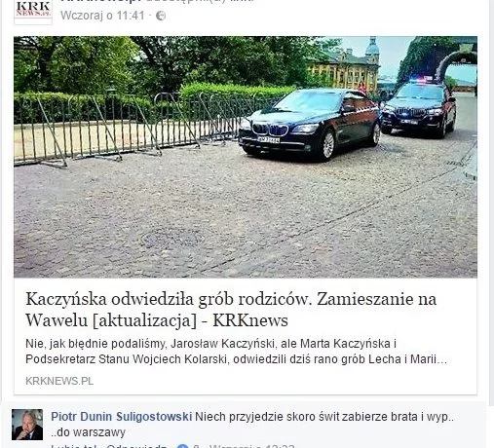494x448 pixels.
Task: Open the KRK News page logo
Action: click(33, 12)
